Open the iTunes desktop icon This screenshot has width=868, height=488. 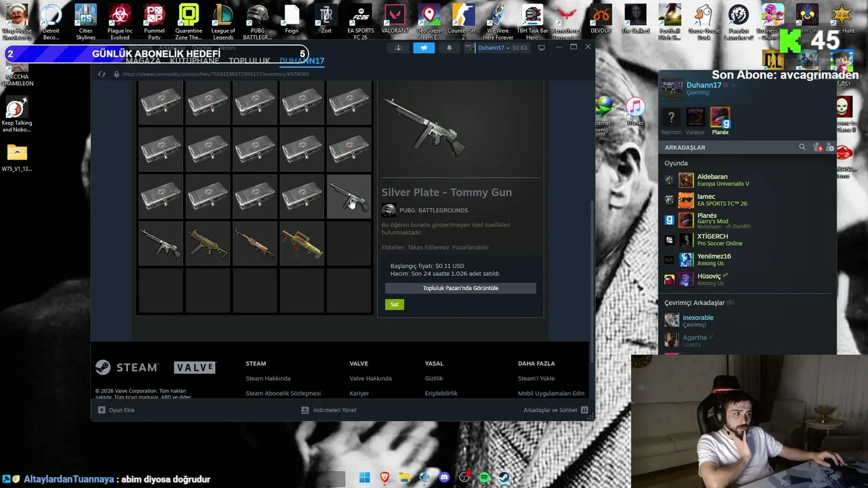635,112
